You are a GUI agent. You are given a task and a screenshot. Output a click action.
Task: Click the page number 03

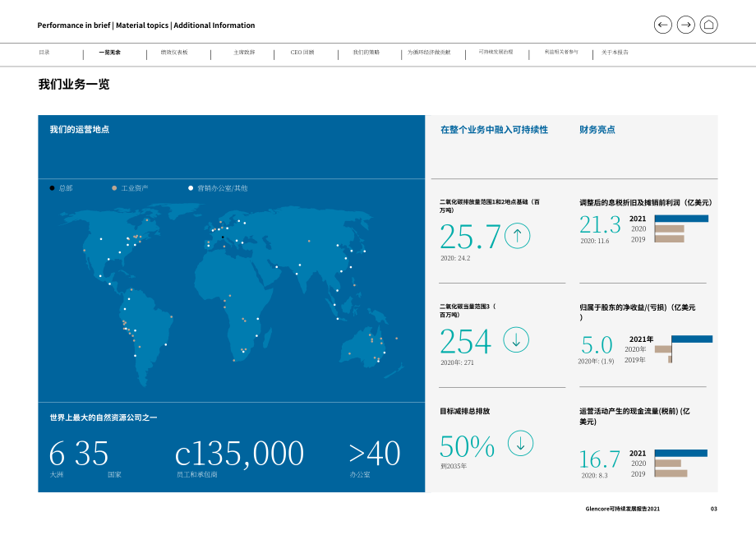pyautogui.click(x=713, y=509)
